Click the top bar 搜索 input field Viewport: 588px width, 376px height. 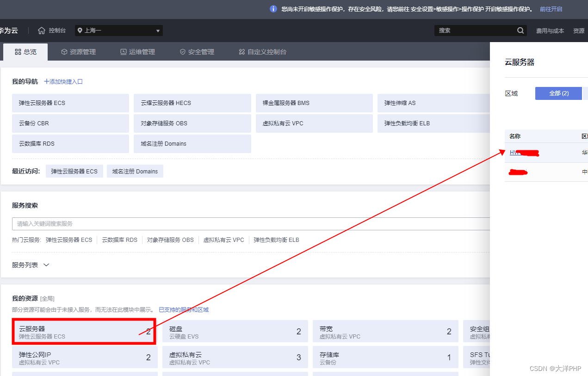click(x=475, y=31)
